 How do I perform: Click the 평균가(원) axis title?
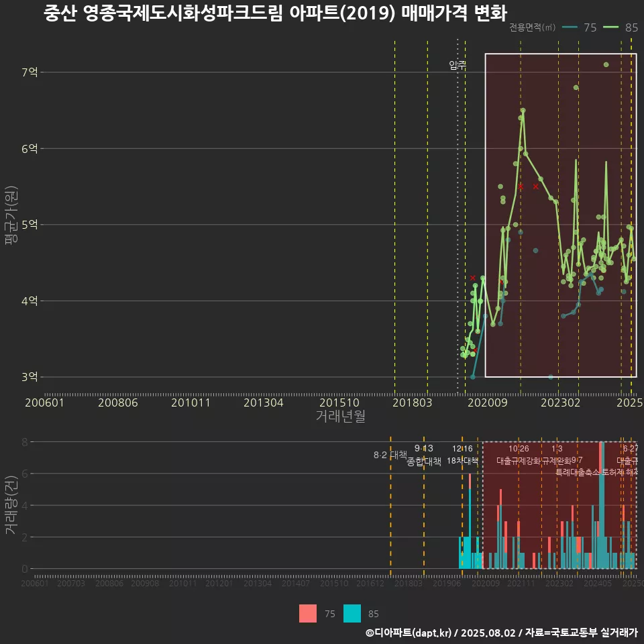pyautogui.click(x=11, y=215)
